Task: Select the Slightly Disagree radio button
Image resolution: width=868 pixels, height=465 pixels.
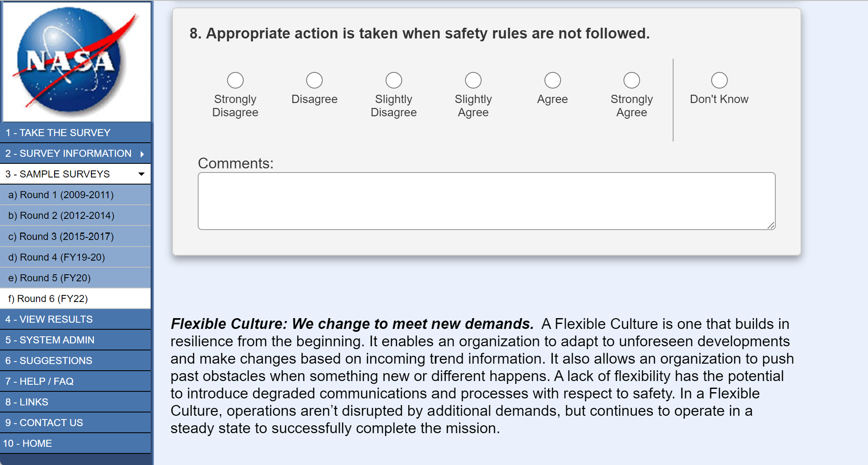Action: pos(393,80)
